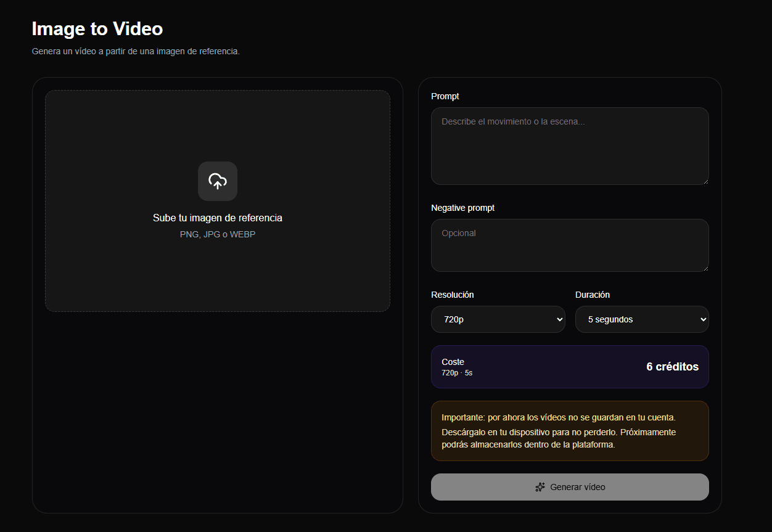Click the Negative prompt label
This screenshot has height=532, width=772.
[x=462, y=208]
